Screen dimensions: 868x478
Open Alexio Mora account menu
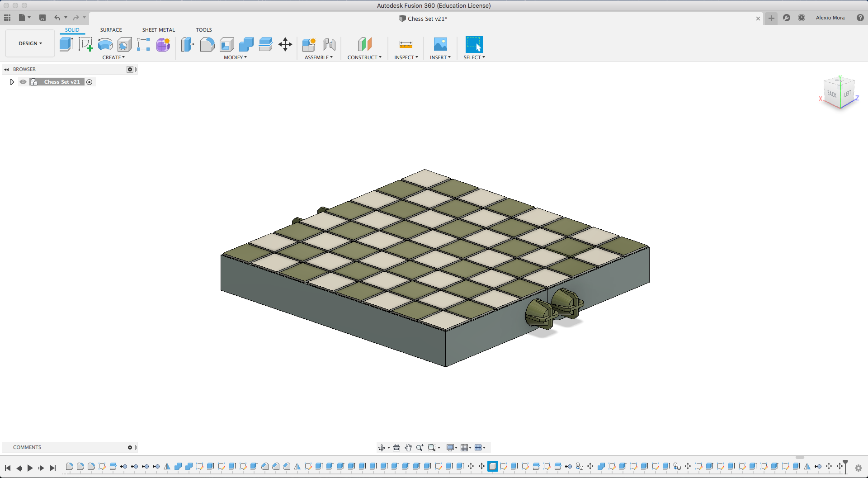coord(830,18)
